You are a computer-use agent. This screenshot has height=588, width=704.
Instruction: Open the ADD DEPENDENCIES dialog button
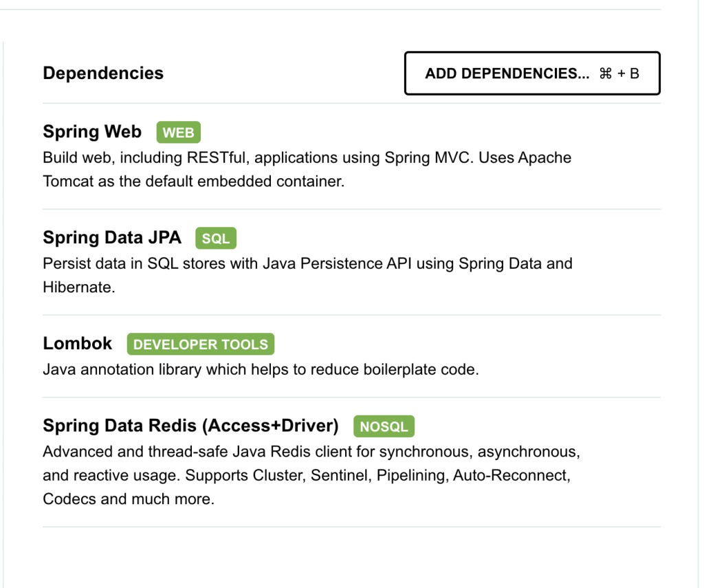(532, 73)
